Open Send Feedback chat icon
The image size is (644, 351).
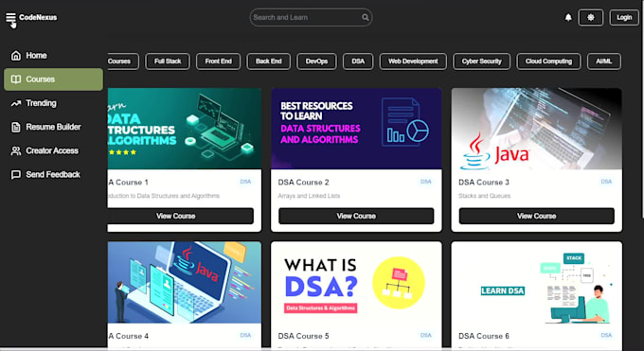point(16,174)
